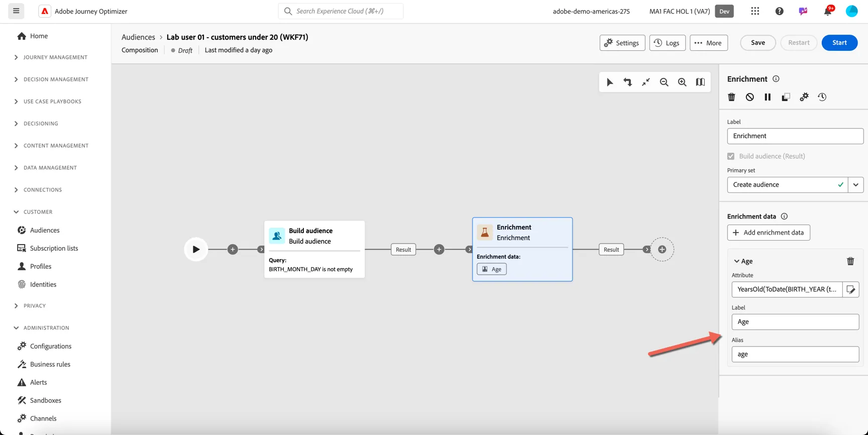Edit the Attribute expression pencil icon

click(x=851, y=289)
